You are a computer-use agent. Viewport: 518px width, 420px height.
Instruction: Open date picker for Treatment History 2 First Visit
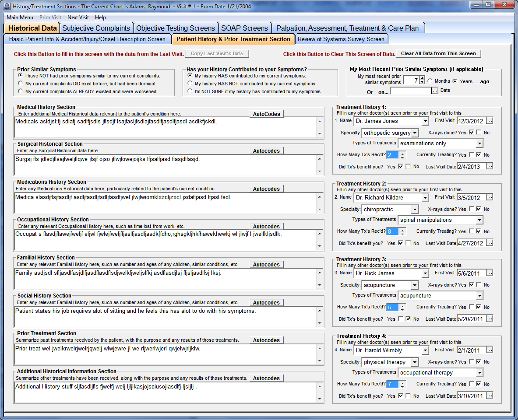(x=489, y=197)
